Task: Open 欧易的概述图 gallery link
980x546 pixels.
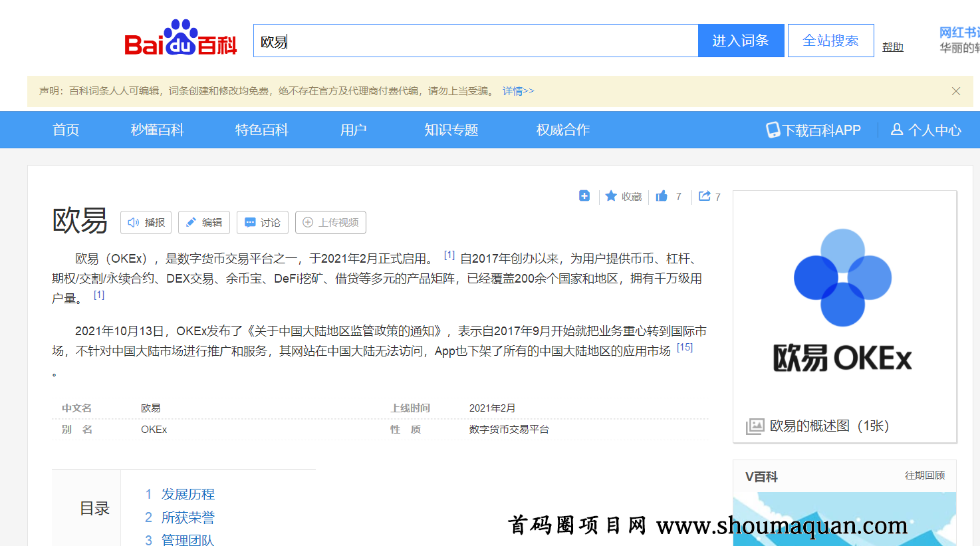Action: (x=829, y=426)
